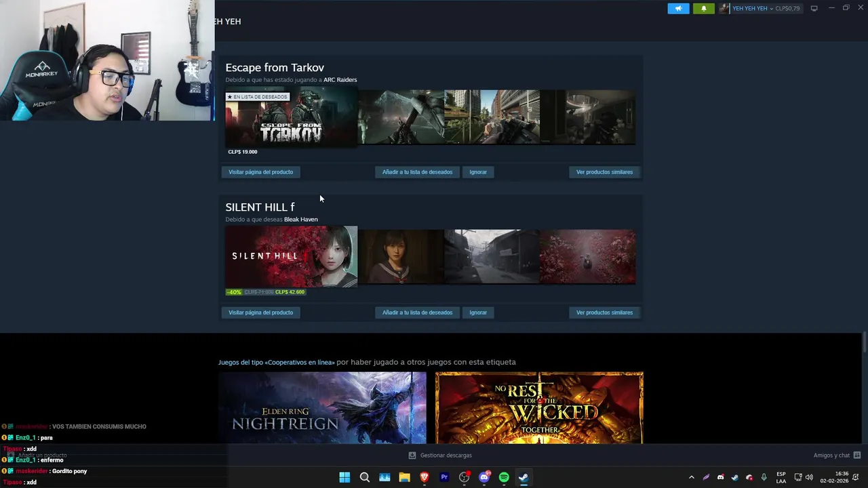The height and width of the screenshot is (488, 868).
Task: Click the Bleak Haven link
Action: 300,220
